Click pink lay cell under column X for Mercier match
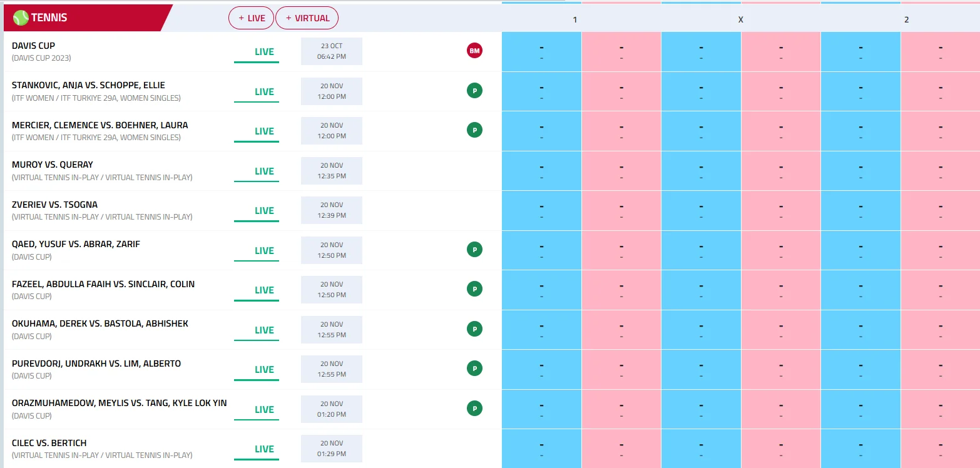The width and height of the screenshot is (980, 468). click(781, 131)
